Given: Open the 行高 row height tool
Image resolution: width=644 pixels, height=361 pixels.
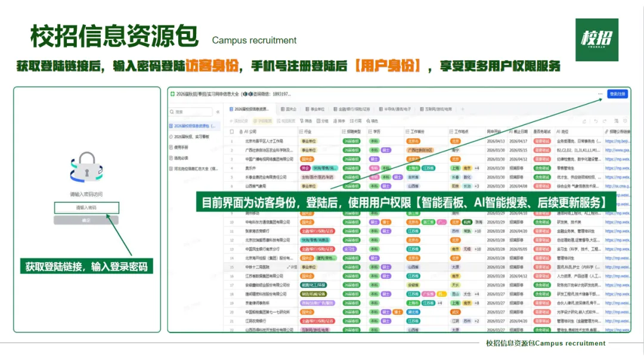Looking at the screenshot, I should pyautogui.click(x=355, y=121).
